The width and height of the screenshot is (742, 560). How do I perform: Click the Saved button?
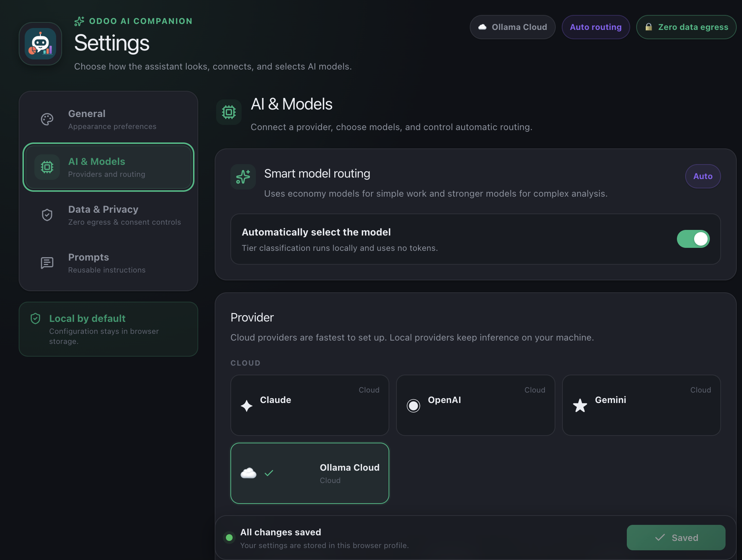coord(676,538)
